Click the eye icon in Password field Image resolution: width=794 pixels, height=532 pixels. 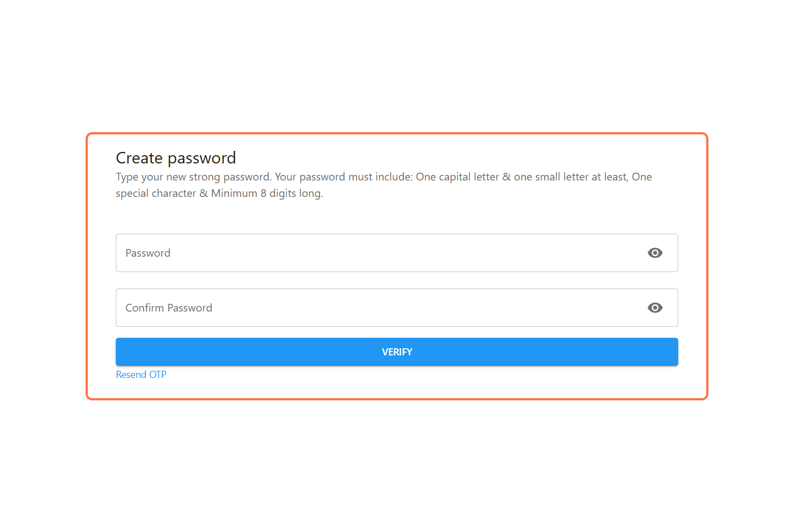(x=655, y=253)
